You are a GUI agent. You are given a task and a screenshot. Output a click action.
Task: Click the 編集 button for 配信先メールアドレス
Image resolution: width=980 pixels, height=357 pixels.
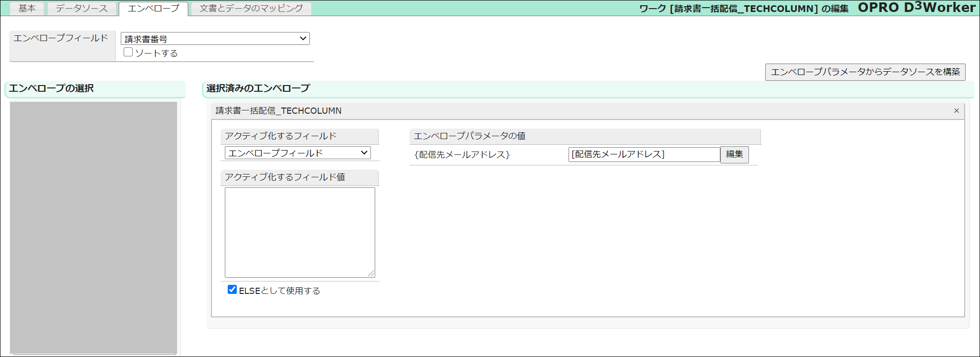734,154
